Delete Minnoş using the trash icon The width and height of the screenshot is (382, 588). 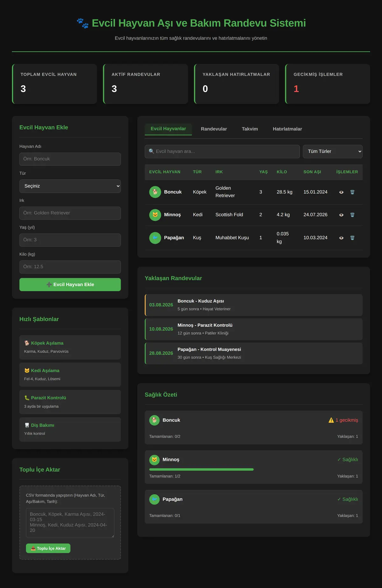click(x=352, y=215)
